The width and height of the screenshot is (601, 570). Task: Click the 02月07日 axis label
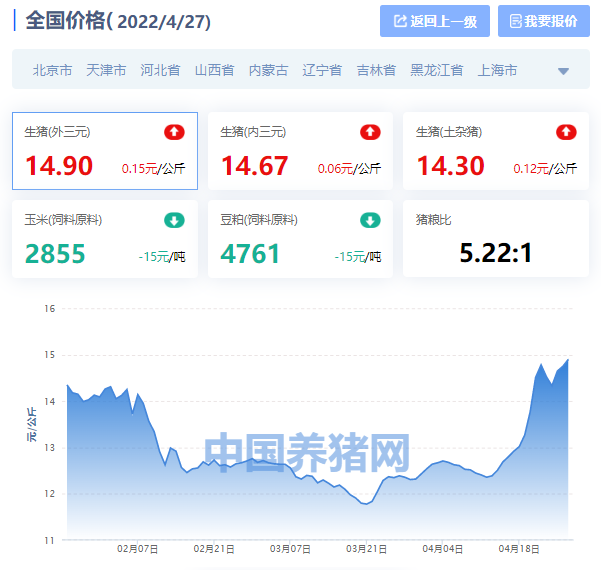point(138,549)
